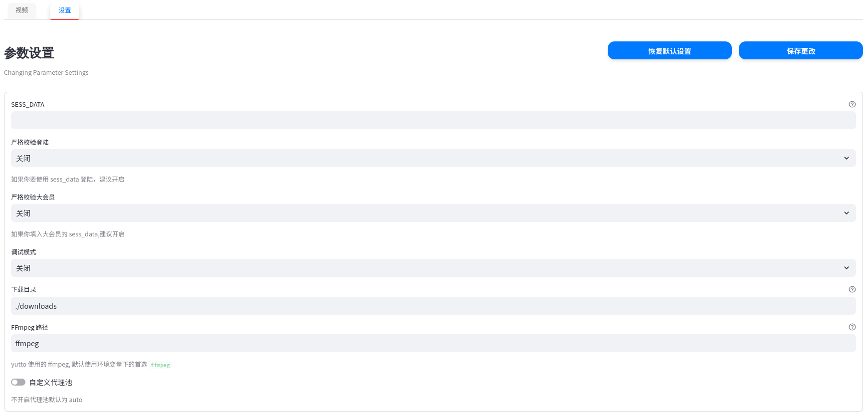
Task: Click the chevron arrow of 调试模式
Action: click(846, 268)
